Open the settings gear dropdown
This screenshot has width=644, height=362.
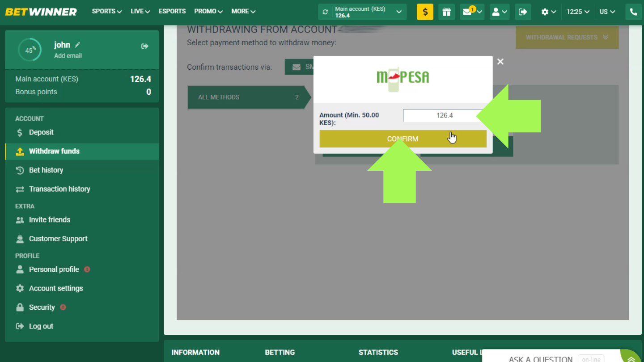[x=548, y=12]
